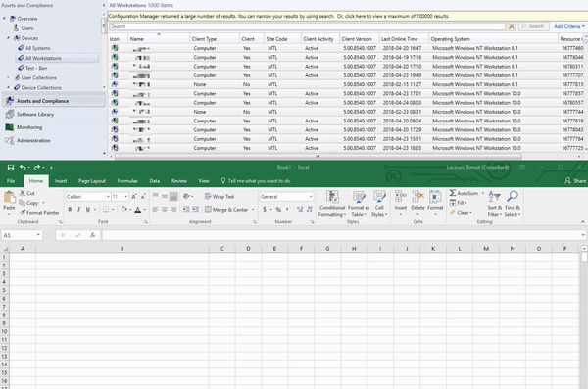
Task: Open Cell Styles gallery
Action: click(379, 203)
